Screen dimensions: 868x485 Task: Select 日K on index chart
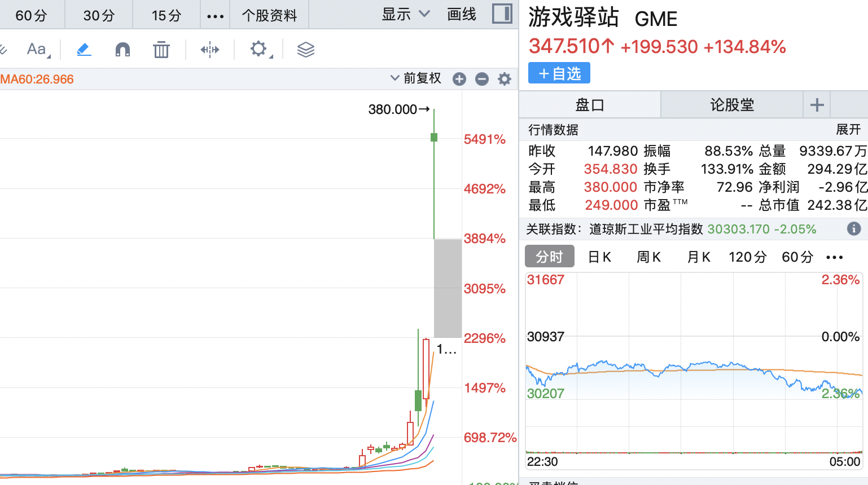(x=599, y=257)
